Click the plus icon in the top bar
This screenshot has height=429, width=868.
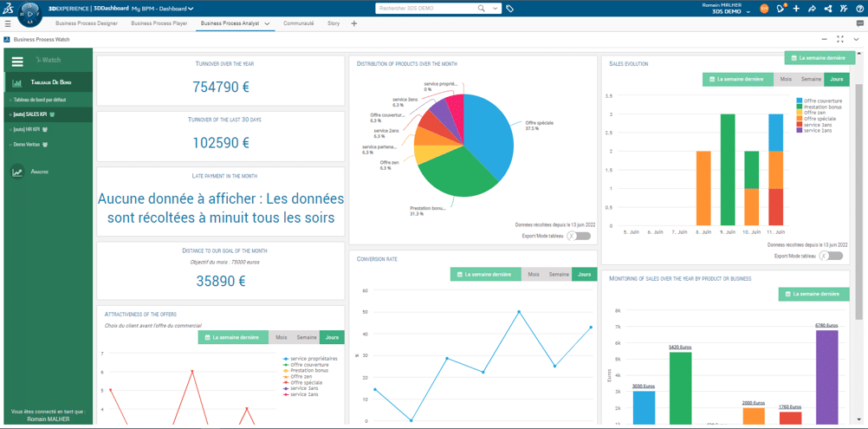[x=796, y=9]
